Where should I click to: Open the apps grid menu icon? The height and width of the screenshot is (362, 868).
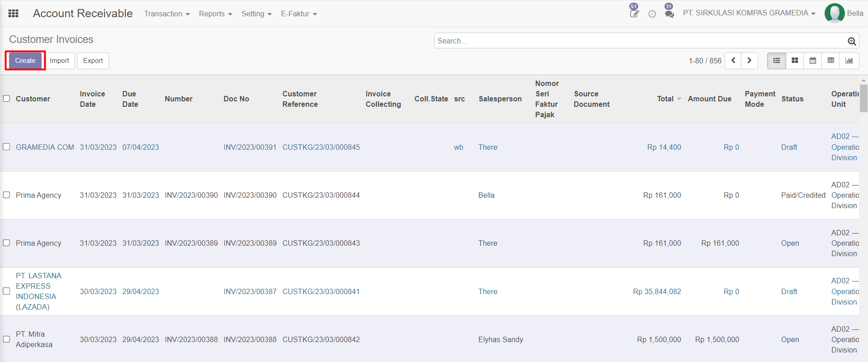[14, 14]
